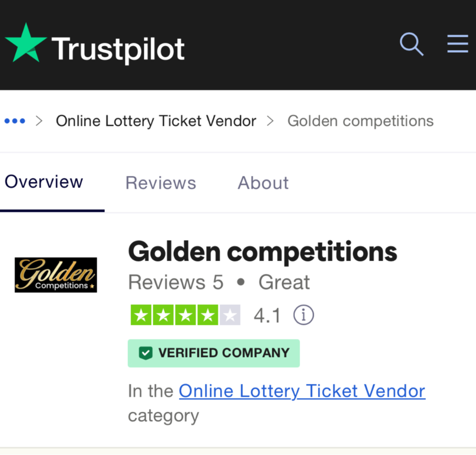
Task: Open the hamburger menu icon
Action: 458,44
